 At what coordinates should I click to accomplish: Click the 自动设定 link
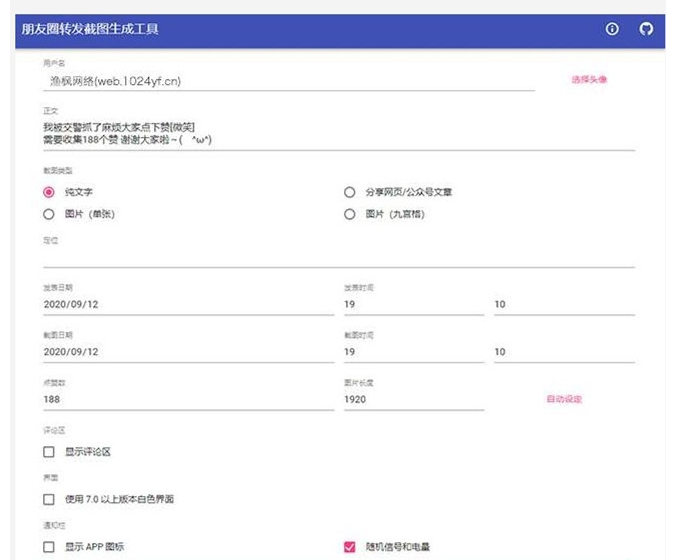point(564,399)
